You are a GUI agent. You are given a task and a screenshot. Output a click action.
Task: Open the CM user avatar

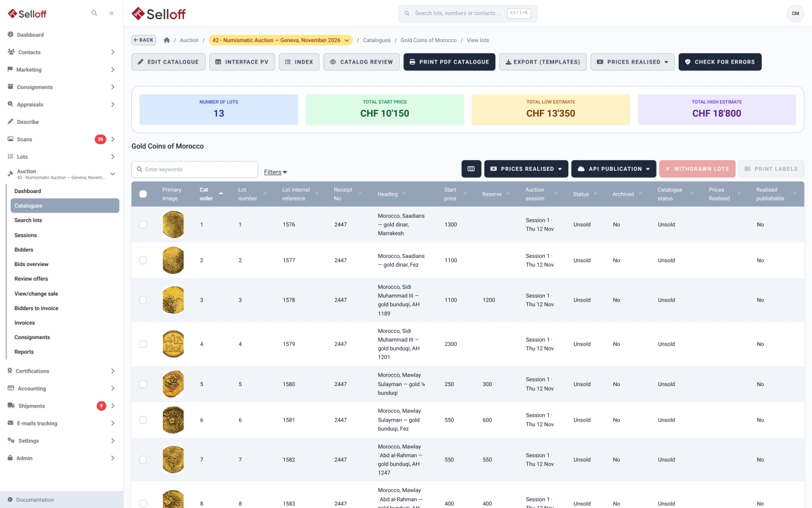795,13
